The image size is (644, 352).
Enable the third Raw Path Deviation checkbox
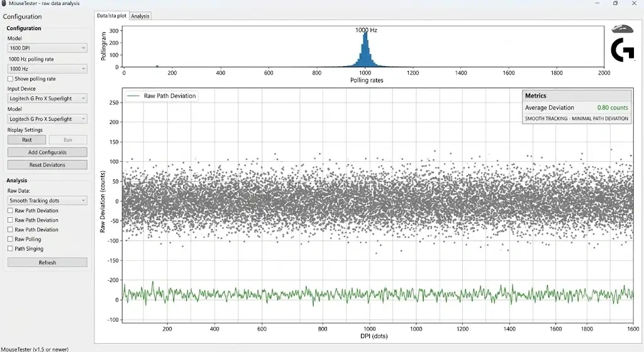click(x=10, y=229)
